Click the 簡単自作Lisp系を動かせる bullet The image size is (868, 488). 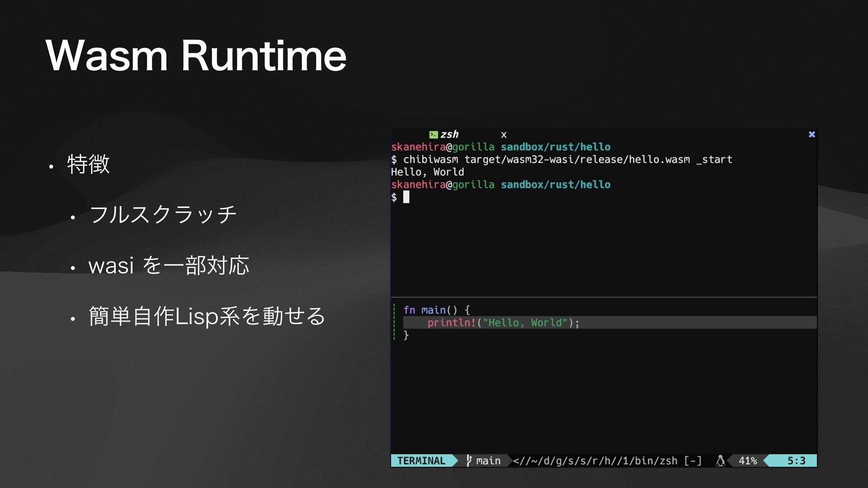pyautogui.click(x=207, y=316)
